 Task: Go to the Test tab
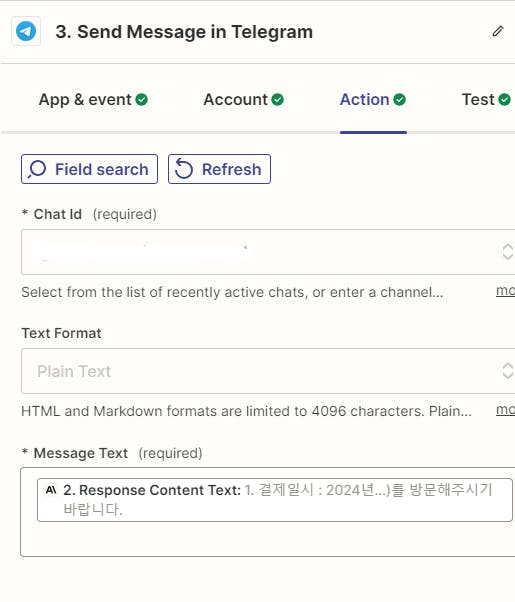[486, 100]
